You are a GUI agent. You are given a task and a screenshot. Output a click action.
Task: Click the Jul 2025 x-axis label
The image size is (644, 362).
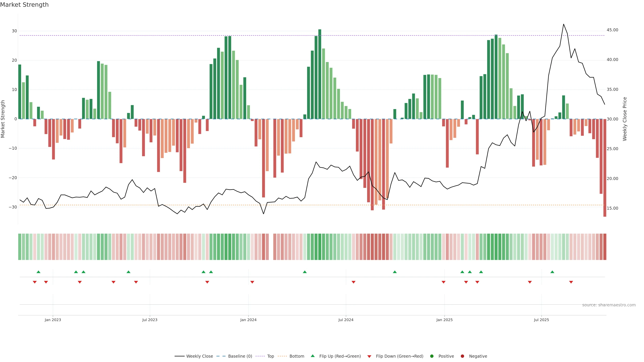[541, 320]
